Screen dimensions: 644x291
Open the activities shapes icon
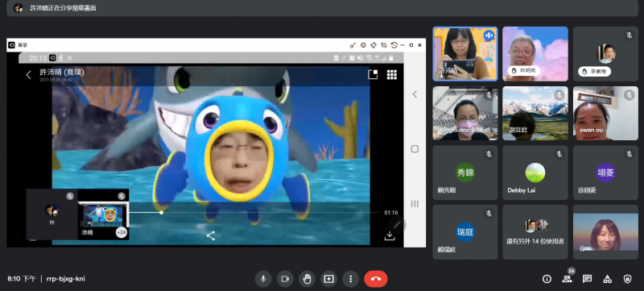coord(608,279)
